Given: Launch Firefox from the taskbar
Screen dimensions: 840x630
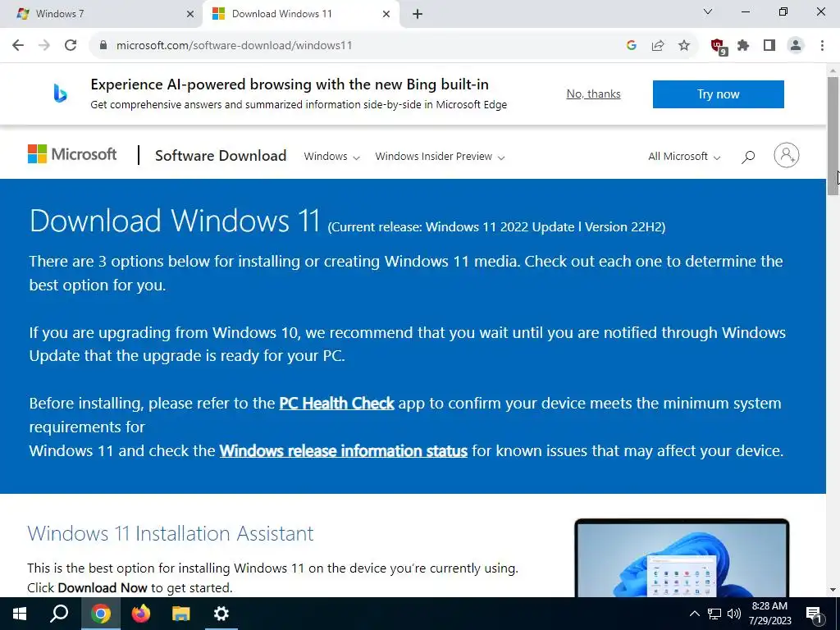Looking at the screenshot, I should coord(141,614).
